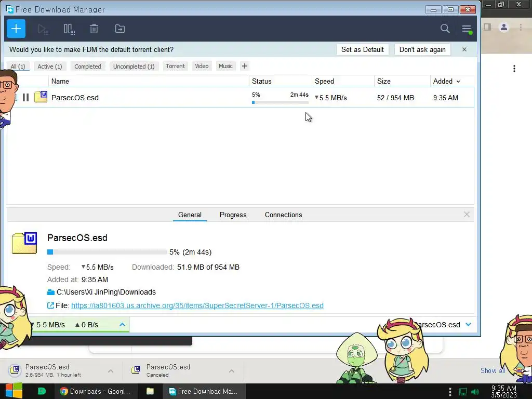Sort downloads by Status column header
The height and width of the screenshot is (399, 532).
pos(280,81)
